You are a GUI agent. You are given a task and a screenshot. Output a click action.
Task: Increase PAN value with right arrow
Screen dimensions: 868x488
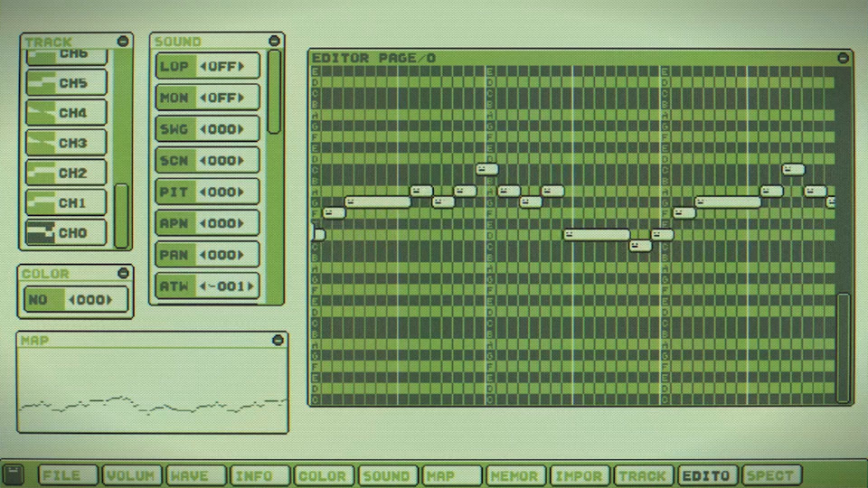coord(241,255)
